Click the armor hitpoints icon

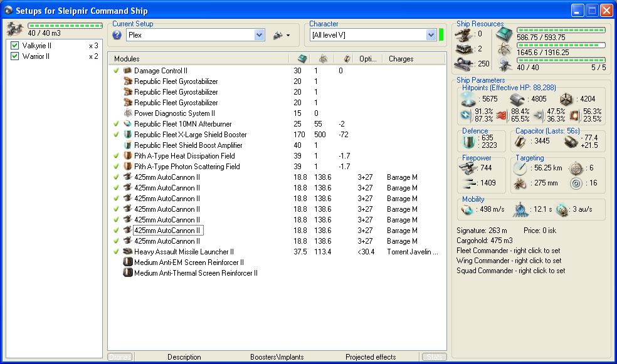click(x=517, y=99)
